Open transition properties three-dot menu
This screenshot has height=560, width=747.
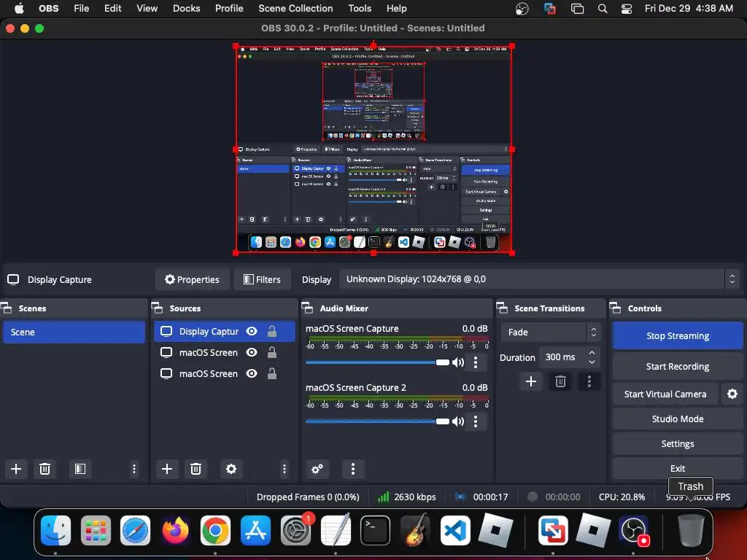point(589,381)
